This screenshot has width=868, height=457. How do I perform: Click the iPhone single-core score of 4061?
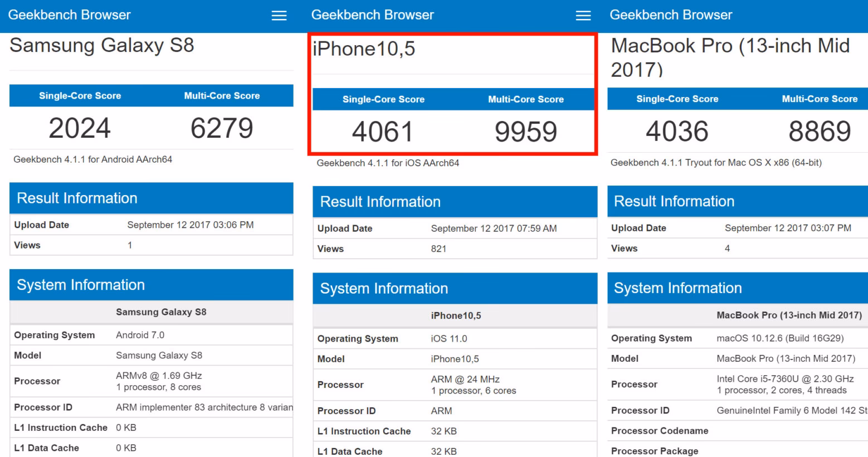383,131
